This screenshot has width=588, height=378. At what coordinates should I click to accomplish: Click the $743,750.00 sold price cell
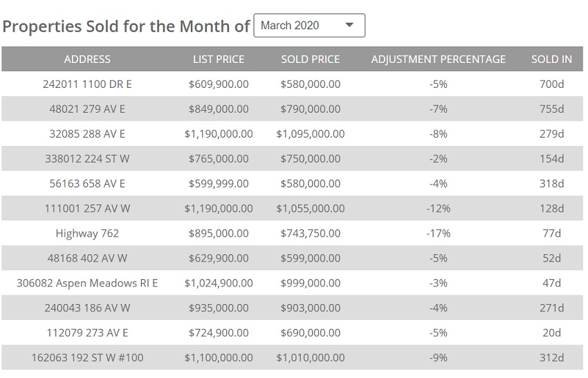click(311, 233)
